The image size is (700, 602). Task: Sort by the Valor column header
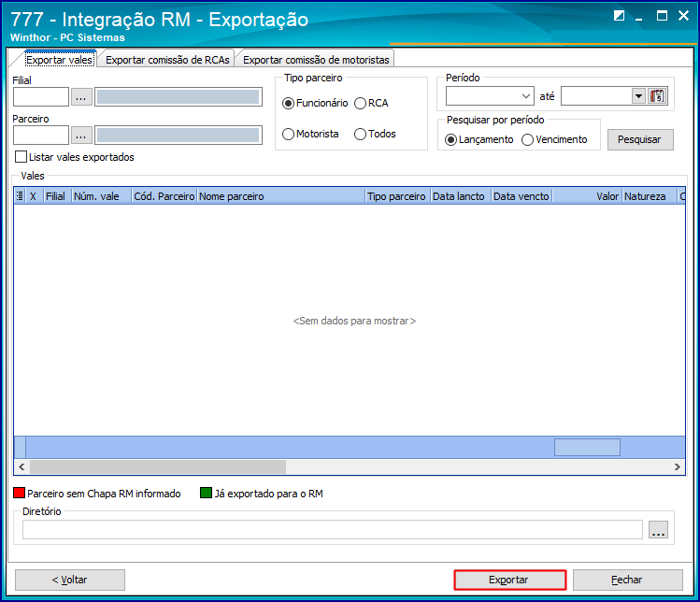pyautogui.click(x=587, y=196)
